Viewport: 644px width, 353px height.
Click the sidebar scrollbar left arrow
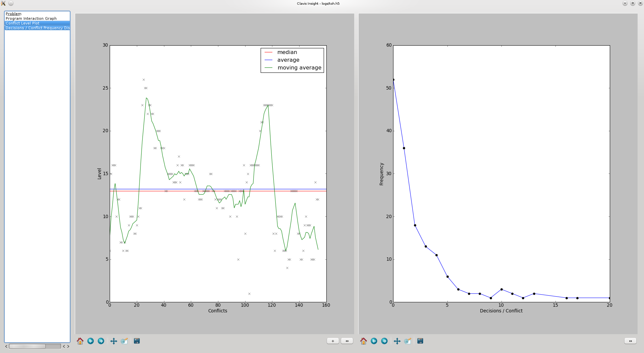point(6,346)
